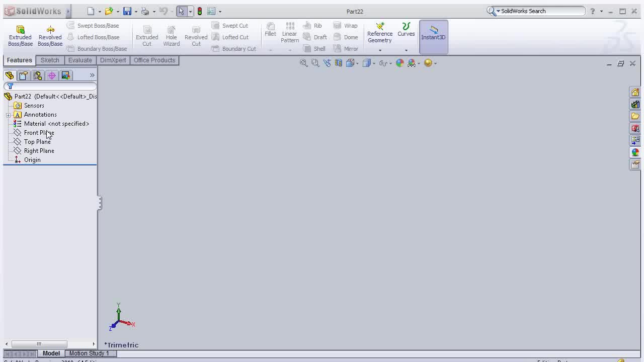Select the Boundary Boss/Base command
644x362 pixels.
[97, 49]
